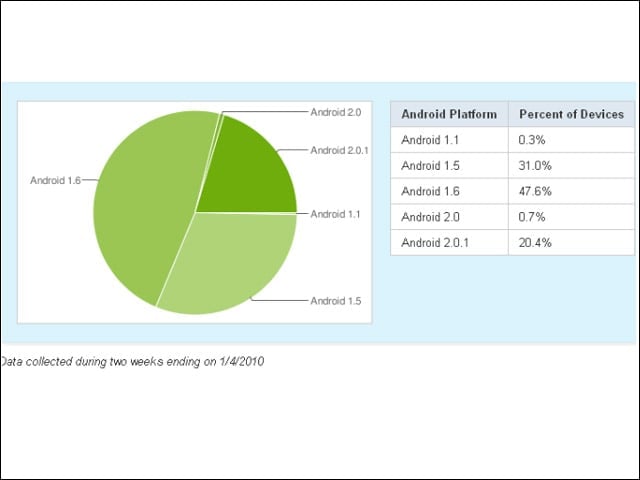Click the Android 1.5 pie slice
Viewport: 640px width, 480px height.
[x=233, y=261]
